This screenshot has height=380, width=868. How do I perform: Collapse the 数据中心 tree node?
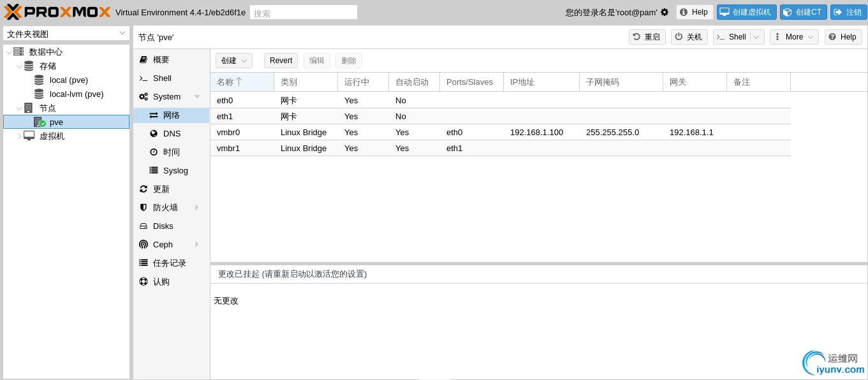point(8,52)
